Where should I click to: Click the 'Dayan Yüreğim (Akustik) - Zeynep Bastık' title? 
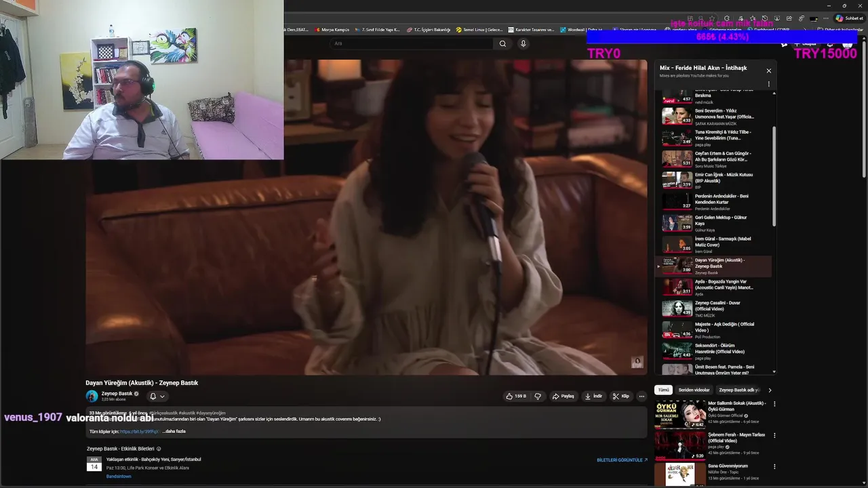[x=142, y=383]
